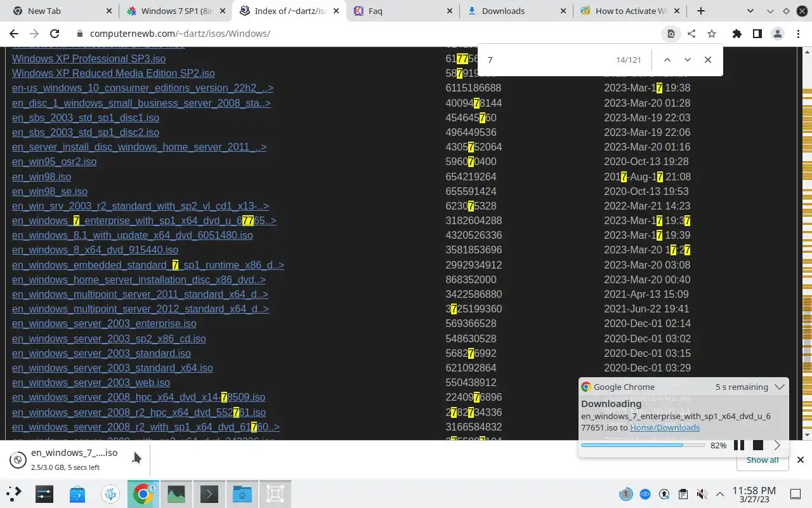Screen dimensions: 812x508
Task: Open en_win98_se.iso link
Action: (x=49, y=191)
